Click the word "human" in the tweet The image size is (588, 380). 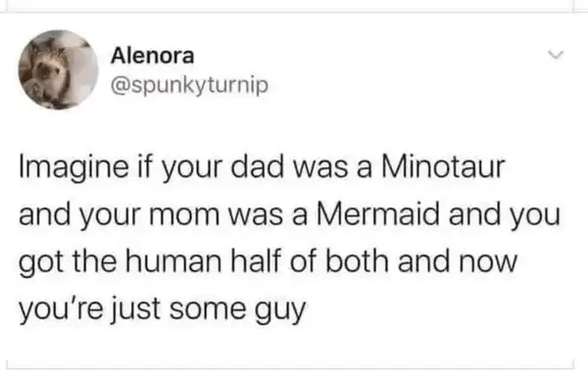click(173, 261)
